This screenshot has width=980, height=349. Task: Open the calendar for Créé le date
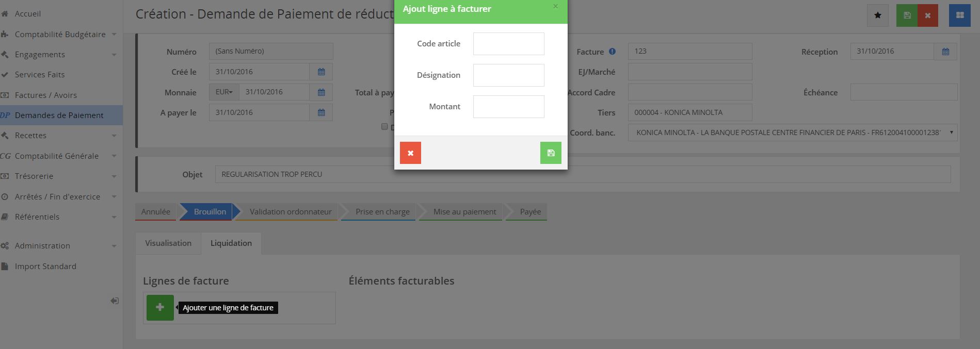[x=321, y=72]
